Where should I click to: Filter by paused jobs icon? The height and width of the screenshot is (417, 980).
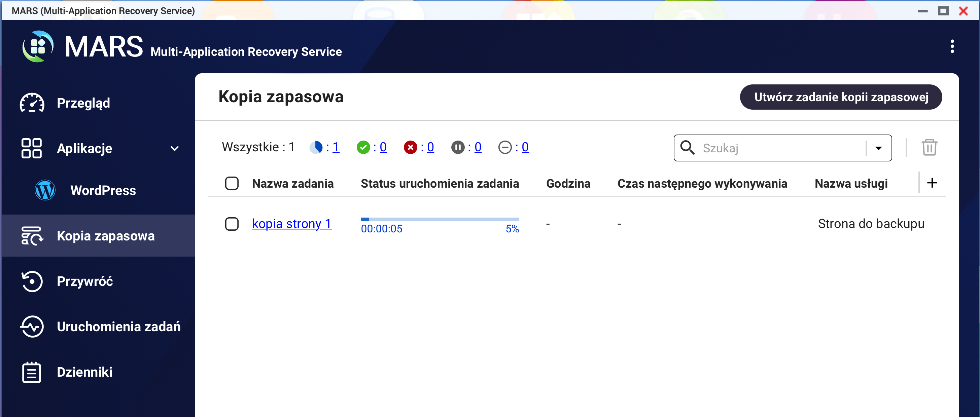[x=458, y=147]
